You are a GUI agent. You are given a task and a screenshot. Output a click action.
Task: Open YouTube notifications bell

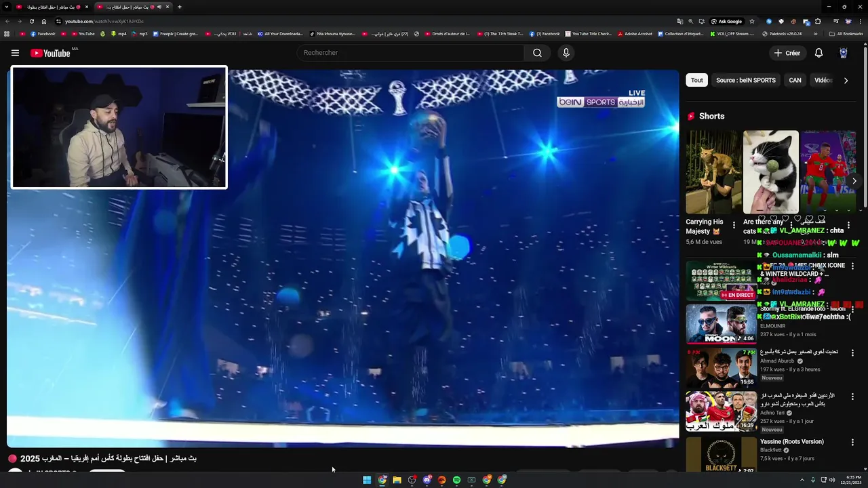818,53
